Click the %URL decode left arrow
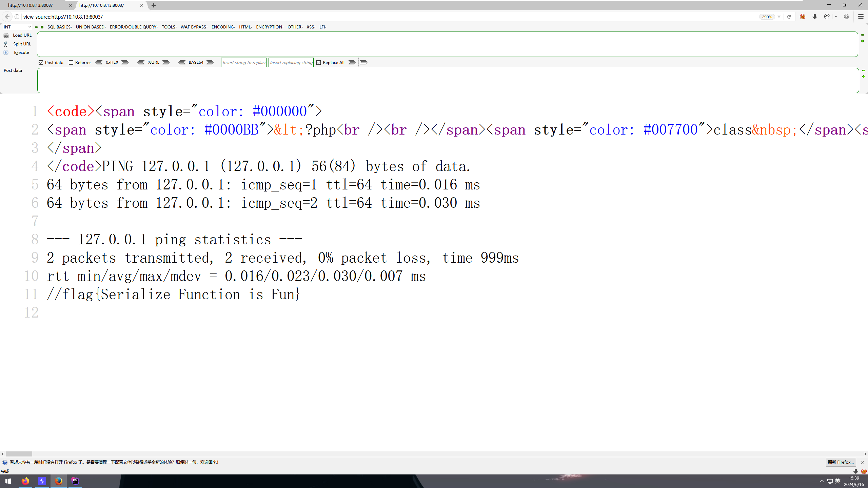The height and width of the screenshot is (488, 868). point(141,62)
